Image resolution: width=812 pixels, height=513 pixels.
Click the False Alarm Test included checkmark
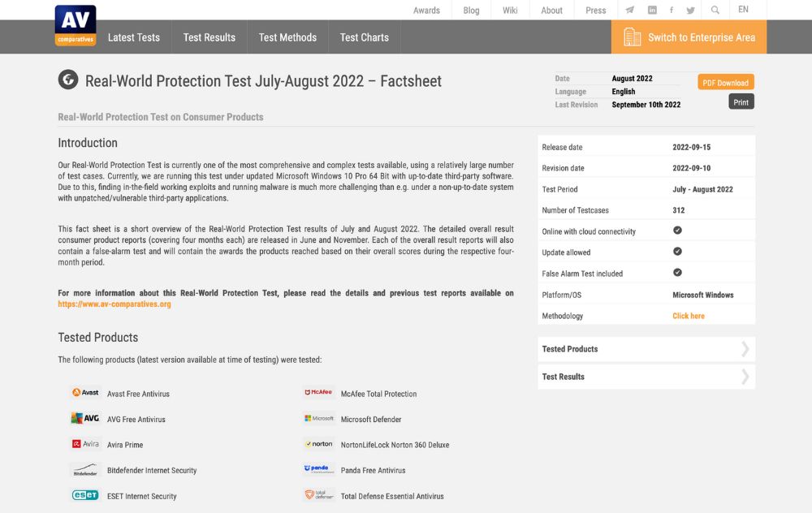[x=677, y=272]
